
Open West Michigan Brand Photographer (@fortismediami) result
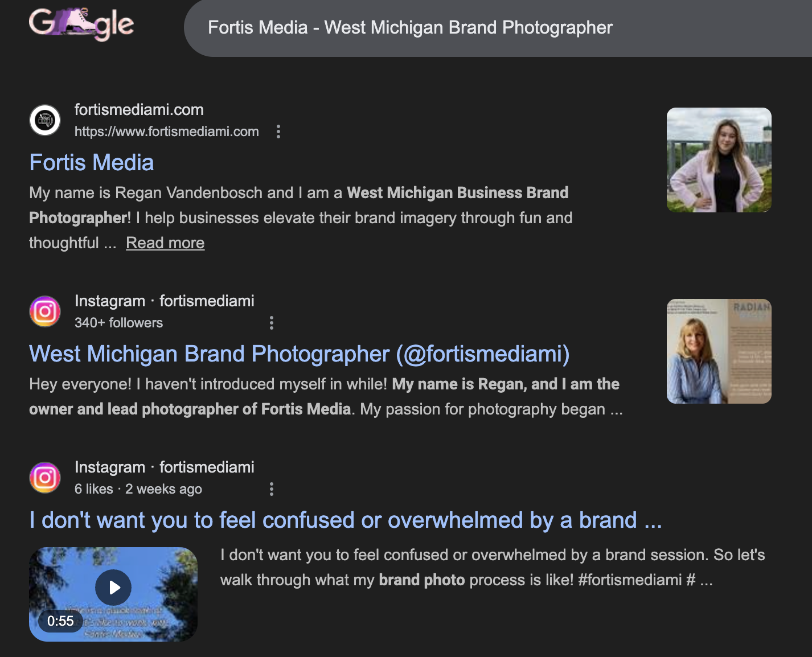tap(300, 354)
